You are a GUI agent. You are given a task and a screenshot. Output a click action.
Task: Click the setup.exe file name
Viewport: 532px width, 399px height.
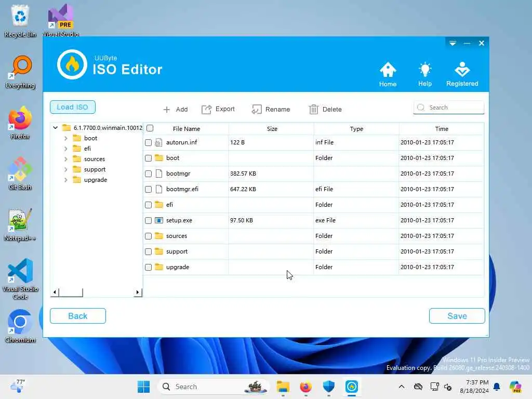click(179, 220)
